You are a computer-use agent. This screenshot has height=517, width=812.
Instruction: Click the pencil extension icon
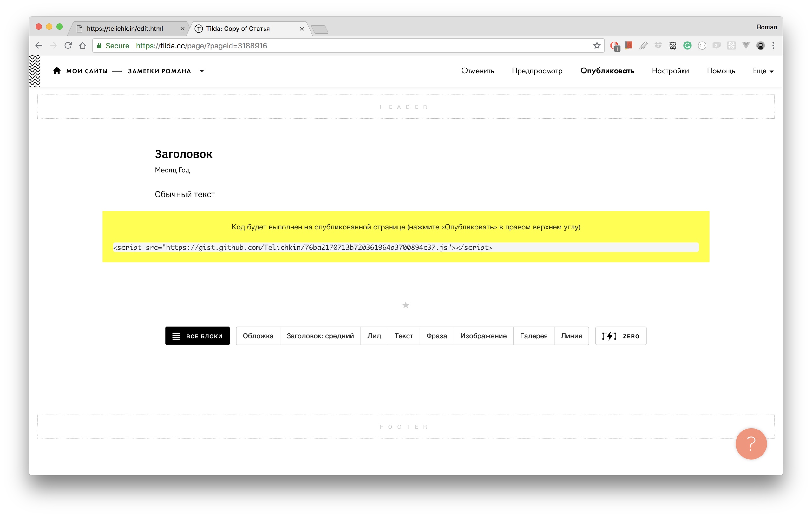pyautogui.click(x=643, y=46)
